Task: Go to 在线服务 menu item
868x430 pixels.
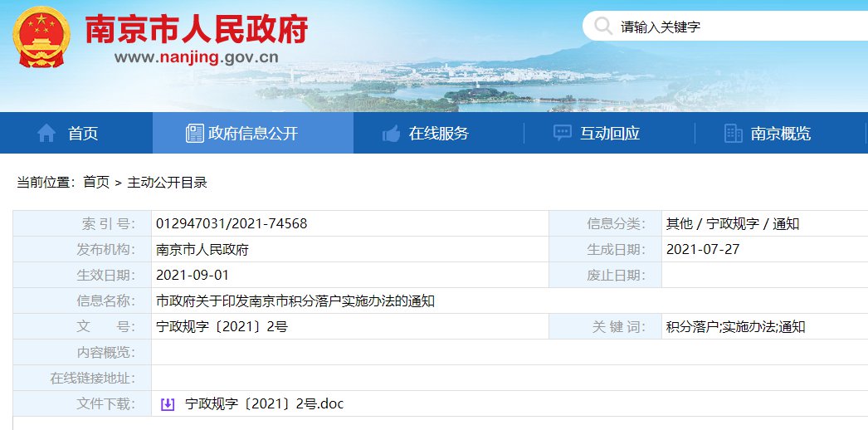Action: pyautogui.click(x=438, y=133)
